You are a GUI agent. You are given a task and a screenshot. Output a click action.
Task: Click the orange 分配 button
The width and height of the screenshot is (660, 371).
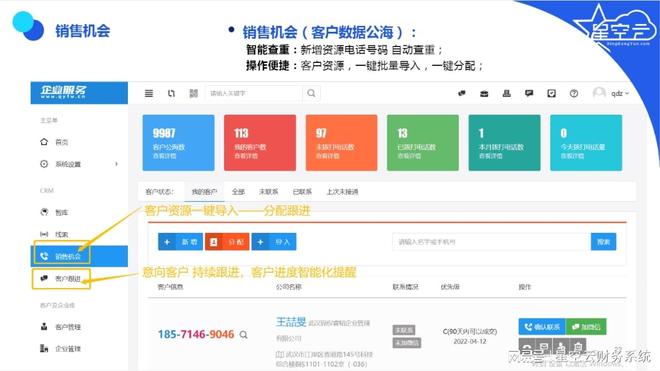(227, 242)
